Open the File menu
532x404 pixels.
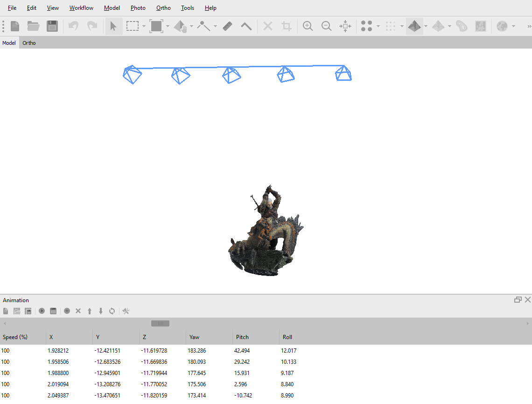tap(12, 8)
